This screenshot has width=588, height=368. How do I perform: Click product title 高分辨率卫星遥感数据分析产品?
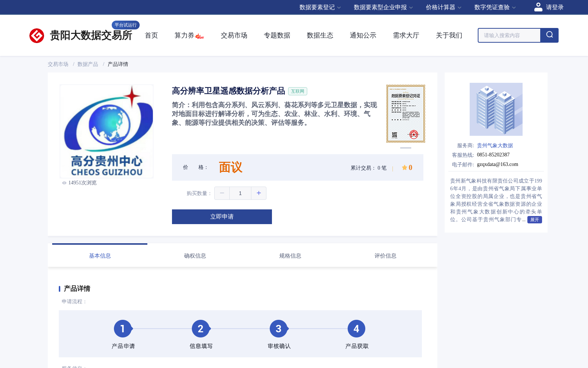pos(229,91)
